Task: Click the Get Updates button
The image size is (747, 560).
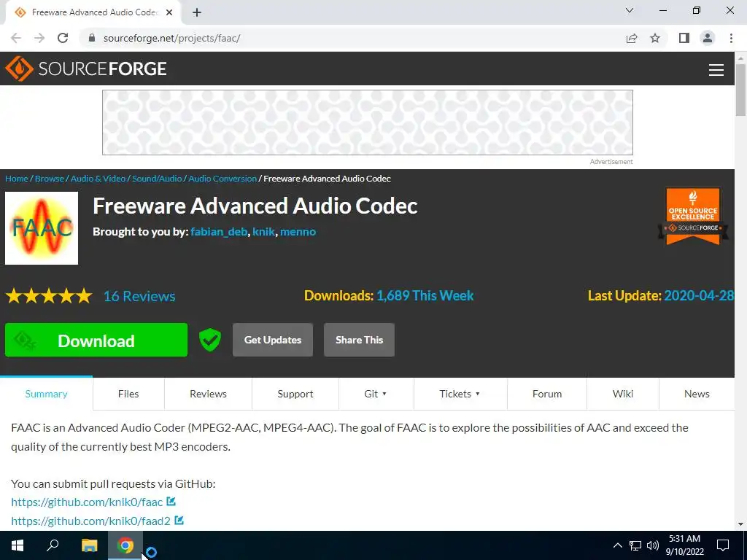Action: click(273, 340)
